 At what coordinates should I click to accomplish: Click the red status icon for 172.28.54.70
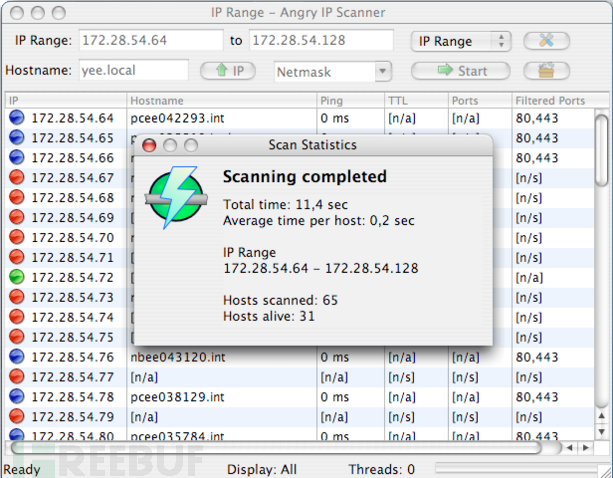pyautogui.click(x=16, y=238)
